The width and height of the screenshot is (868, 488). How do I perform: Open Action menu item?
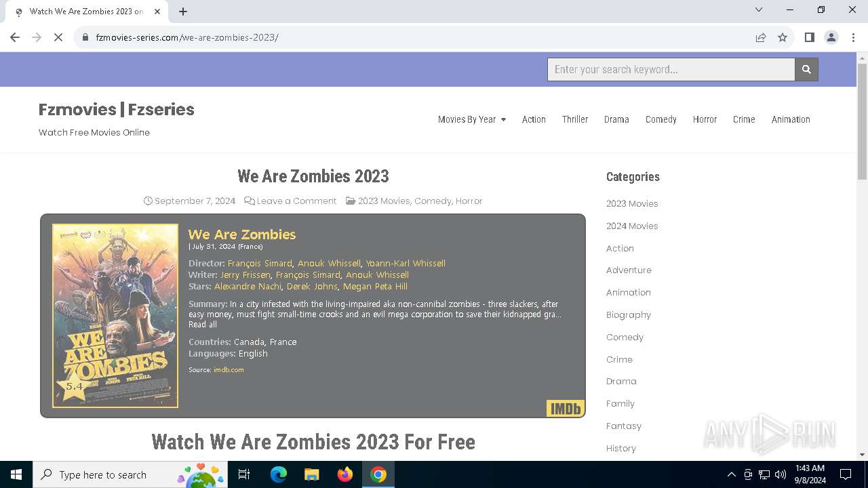tap(534, 119)
